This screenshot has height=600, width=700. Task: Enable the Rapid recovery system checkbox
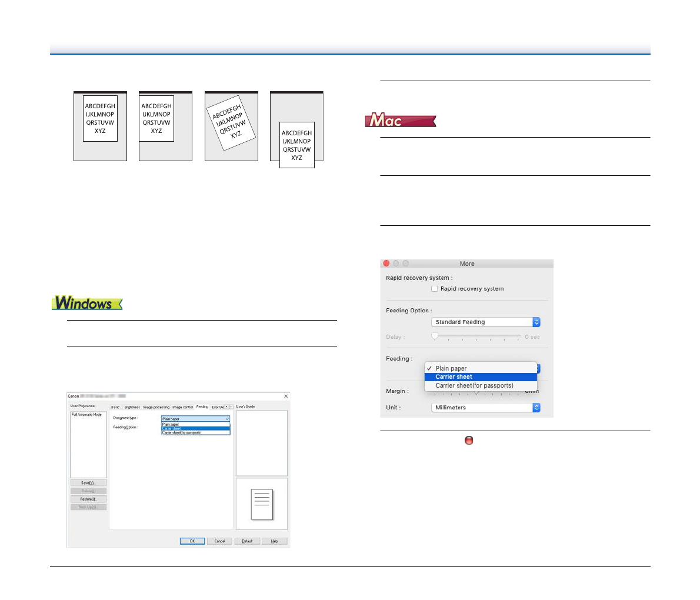[x=435, y=289]
